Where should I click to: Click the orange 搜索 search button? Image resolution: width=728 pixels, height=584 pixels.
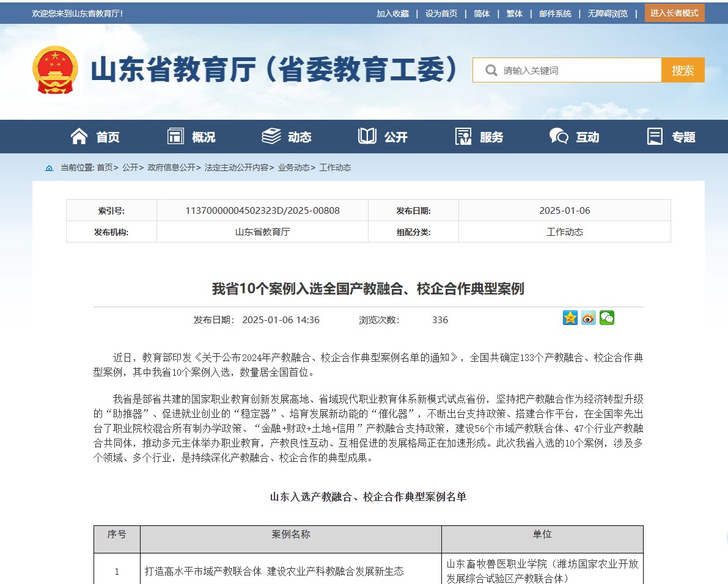coord(683,70)
